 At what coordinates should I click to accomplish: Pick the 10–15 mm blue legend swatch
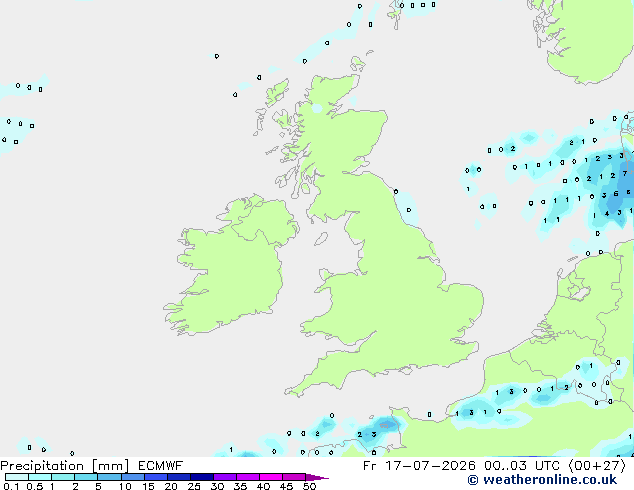tap(133, 477)
